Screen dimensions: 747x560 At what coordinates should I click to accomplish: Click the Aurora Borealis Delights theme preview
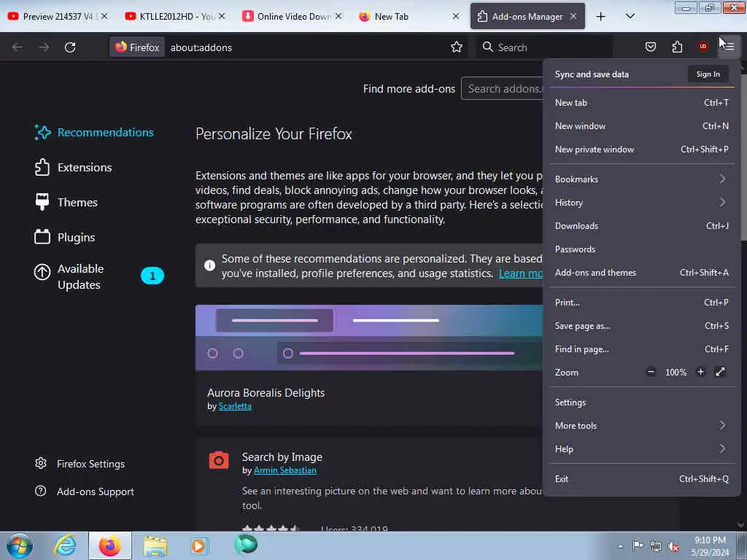tap(368, 338)
